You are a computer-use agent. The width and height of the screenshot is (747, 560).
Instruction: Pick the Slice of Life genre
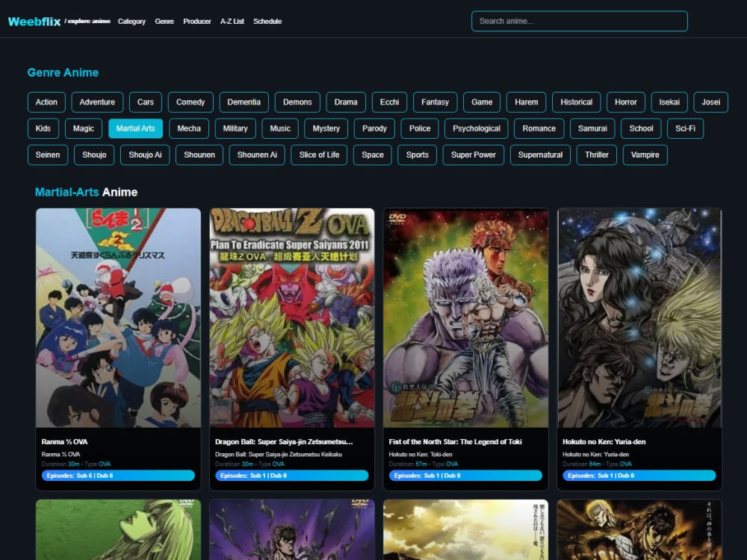(319, 155)
